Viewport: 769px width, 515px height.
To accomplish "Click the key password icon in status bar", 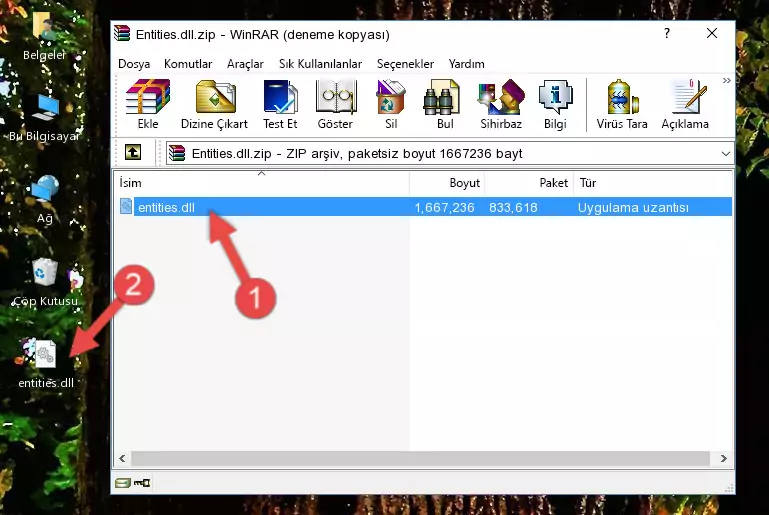I will pos(142,483).
